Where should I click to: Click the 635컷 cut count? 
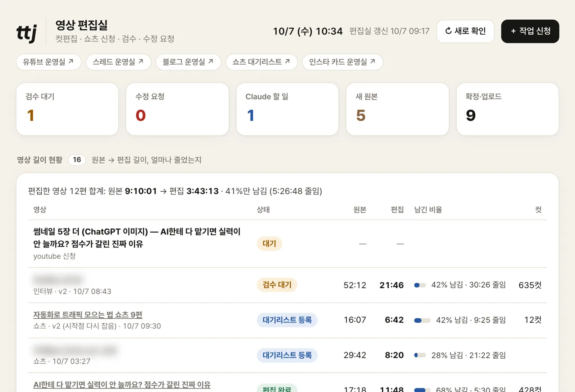pos(530,285)
